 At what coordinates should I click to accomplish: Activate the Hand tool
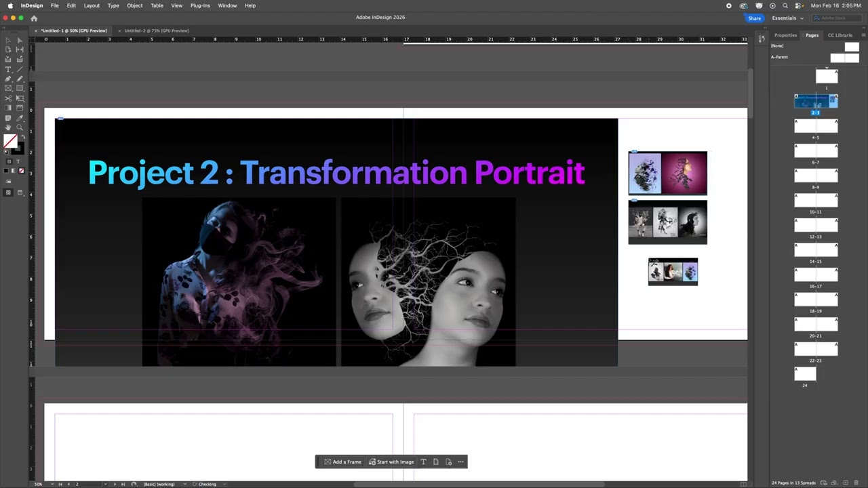(8, 127)
